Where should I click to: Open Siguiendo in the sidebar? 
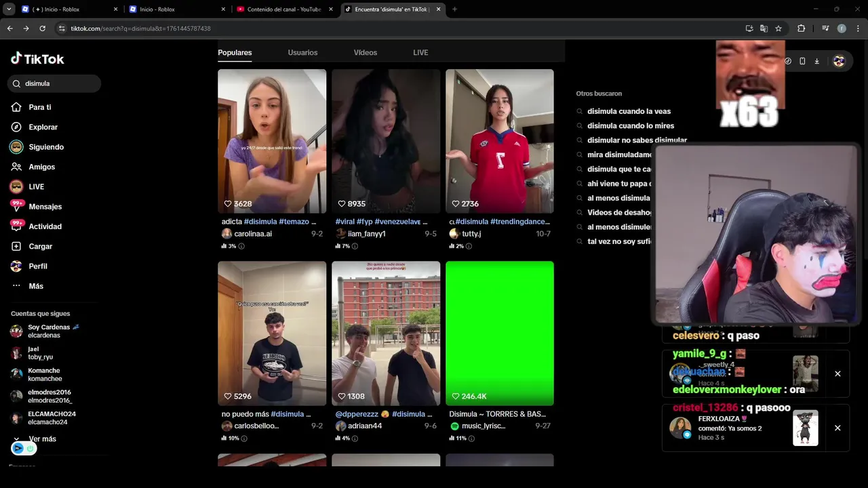coord(37,147)
